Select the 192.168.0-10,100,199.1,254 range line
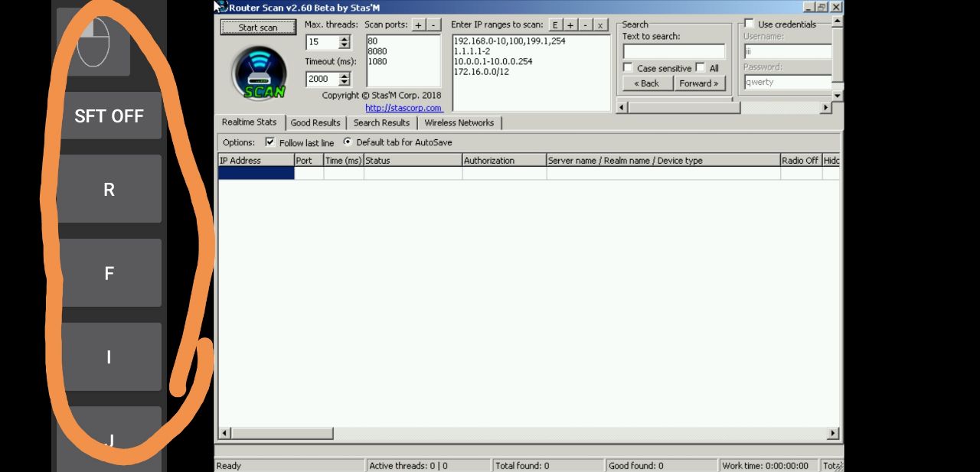Screen dimensions: 980x472 tap(509, 41)
